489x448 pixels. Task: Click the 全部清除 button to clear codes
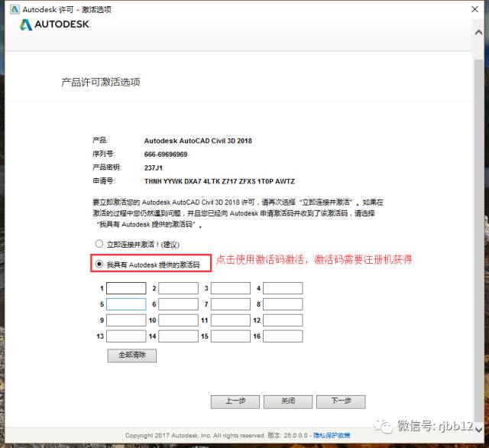(132, 355)
